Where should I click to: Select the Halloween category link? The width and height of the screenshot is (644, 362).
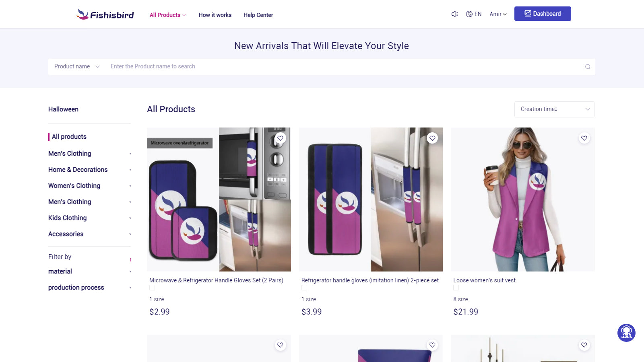(63, 109)
